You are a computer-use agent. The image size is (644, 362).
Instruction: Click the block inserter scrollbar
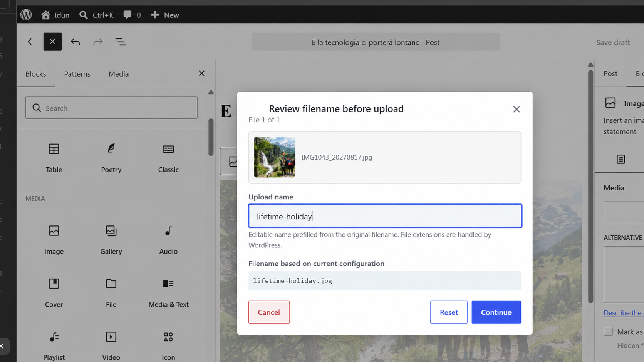point(211,137)
